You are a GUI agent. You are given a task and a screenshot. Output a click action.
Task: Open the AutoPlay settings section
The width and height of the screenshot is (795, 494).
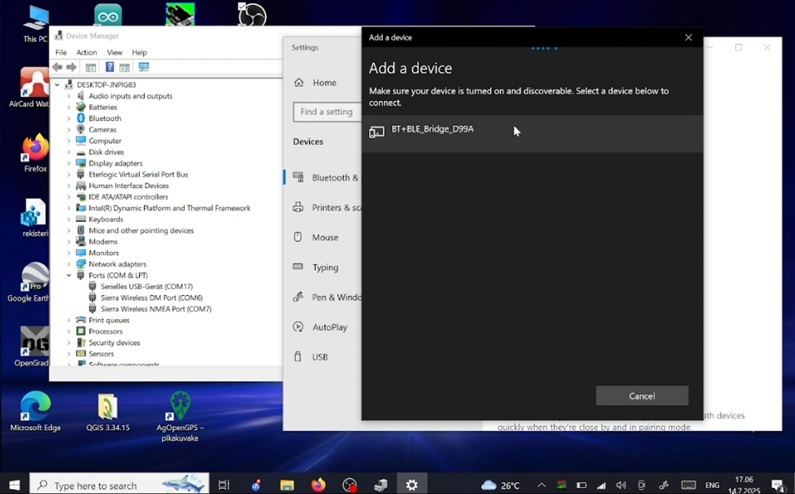coord(328,327)
